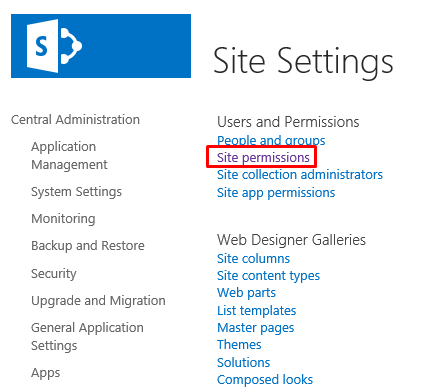Viewport: 433px width, 392px height.
Task: Select General Application Settings
Action: point(87,337)
